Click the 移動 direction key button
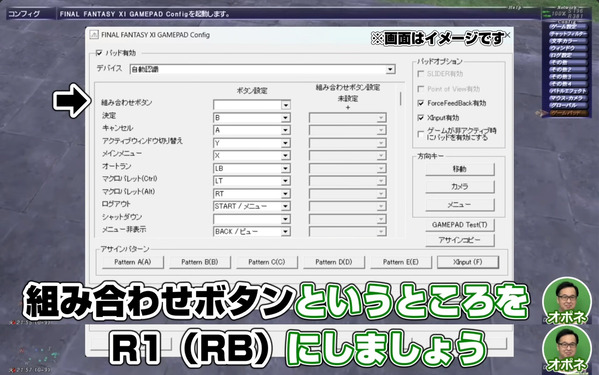The height and width of the screenshot is (375, 599). [460, 169]
